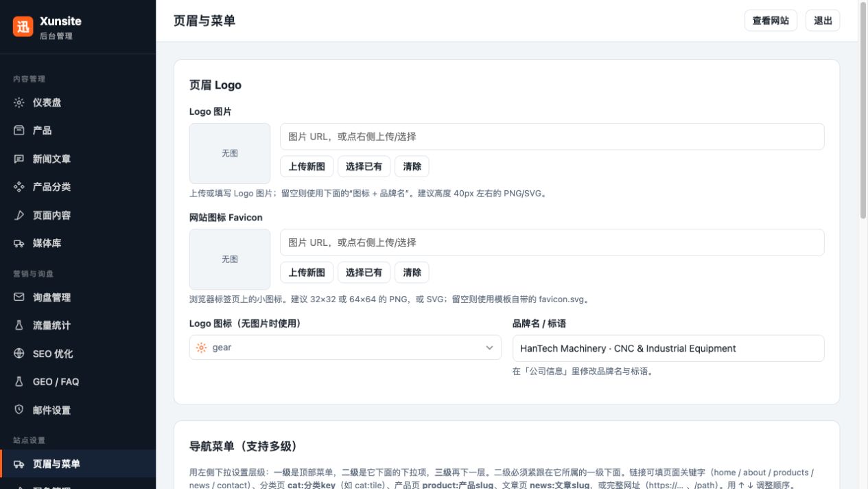This screenshot has width=868, height=489.
Task: Select the active 页眉与菜单 menu item
Action: coord(78,464)
